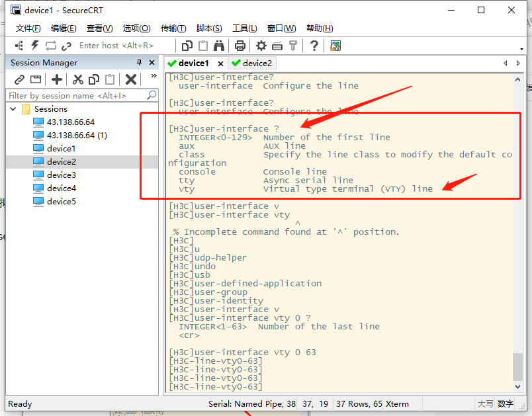Select the device4 session entry
This screenshot has width=532, height=416.
61,188
